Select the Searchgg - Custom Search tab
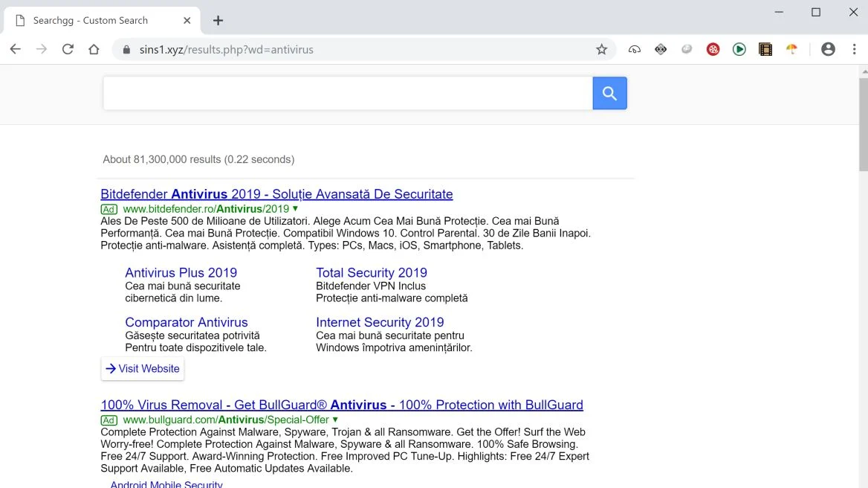This screenshot has height=488, width=868. pyautogui.click(x=103, y=21)
